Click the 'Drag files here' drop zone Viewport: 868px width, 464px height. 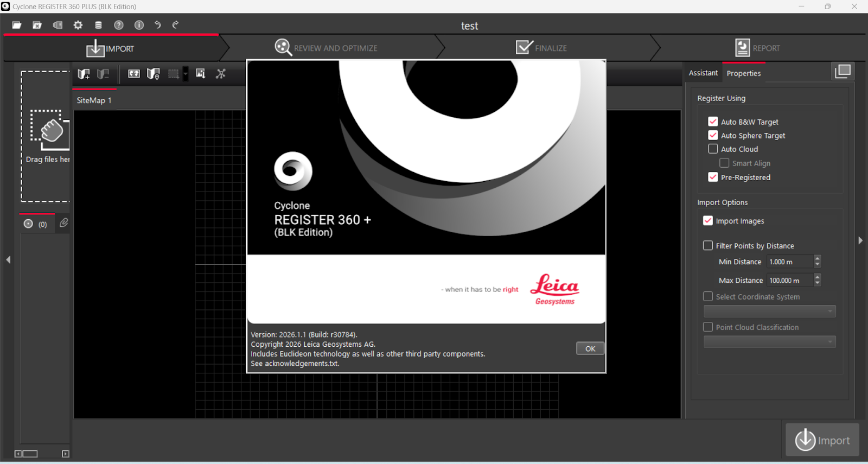46,136
